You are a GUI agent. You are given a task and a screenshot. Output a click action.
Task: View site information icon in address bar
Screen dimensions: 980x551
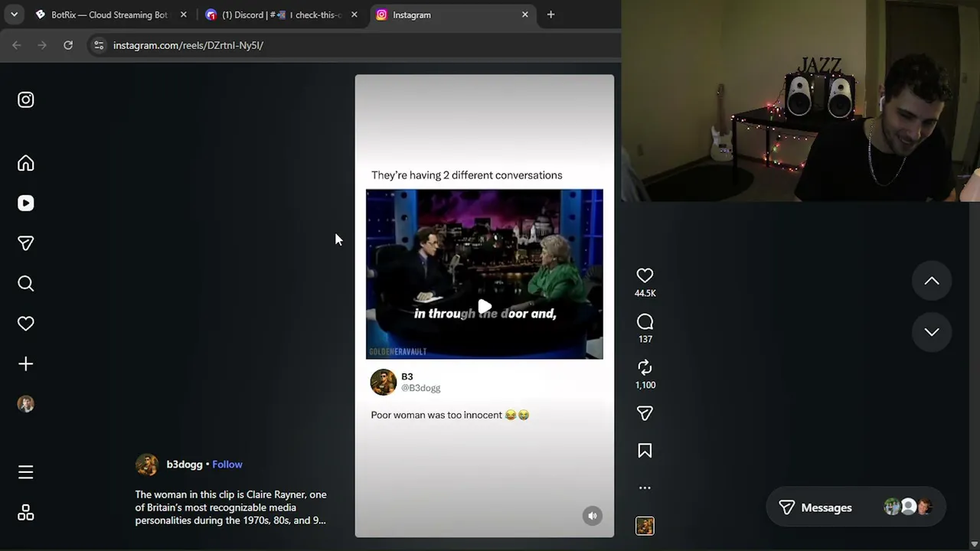99,45
